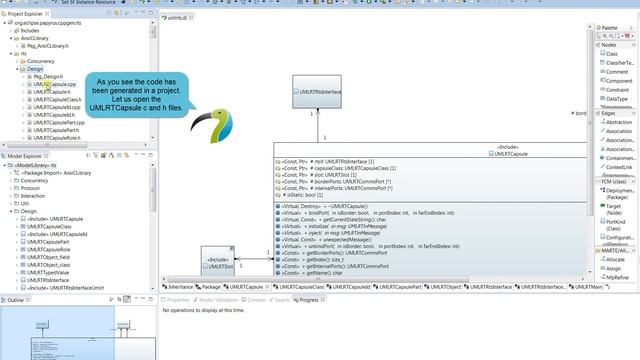This screenshot has height=360, width=640.
Task: Click the Project Explorer view tab
Action: point(24,14)
